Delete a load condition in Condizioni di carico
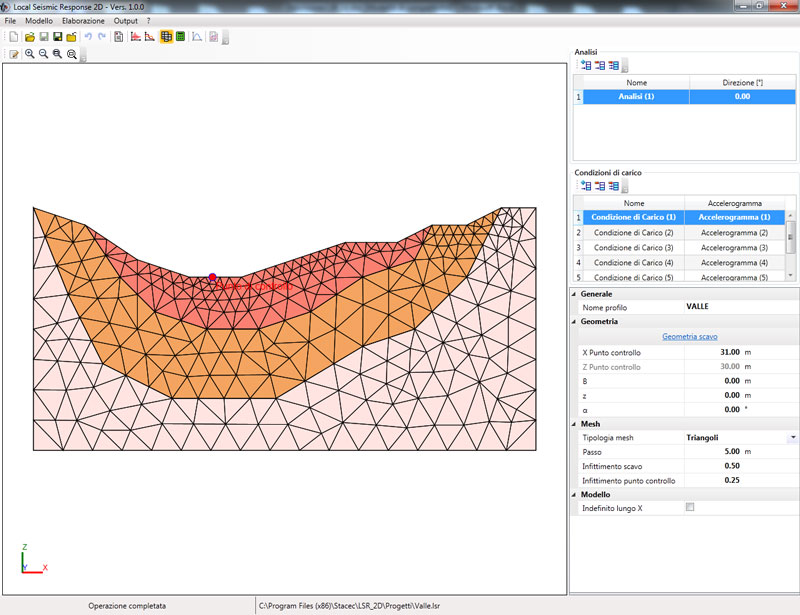This screenshot has width=800, height=615. click(x=599, y=186)
